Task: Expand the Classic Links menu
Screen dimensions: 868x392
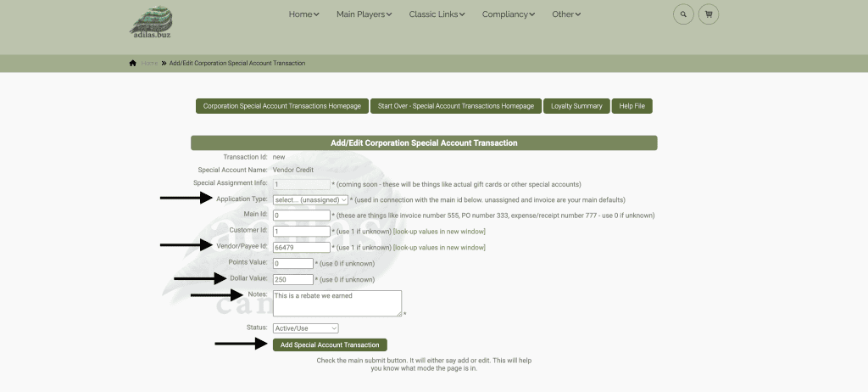Action: [437, 14]
